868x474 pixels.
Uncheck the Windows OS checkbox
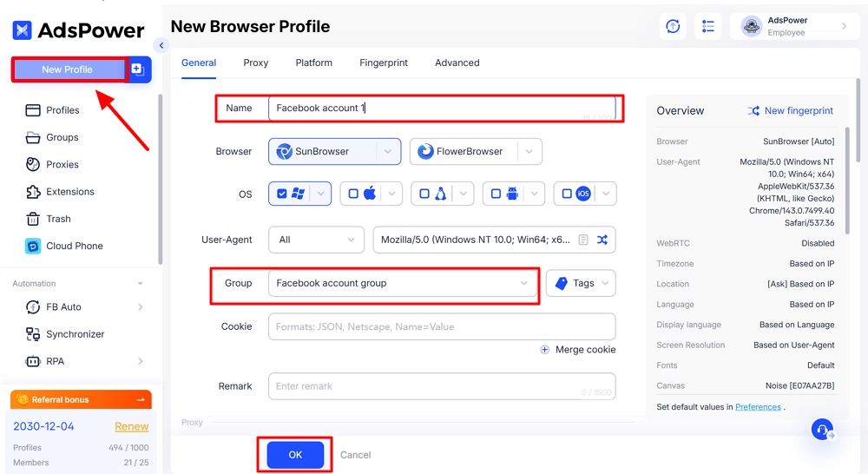point(282,194)
